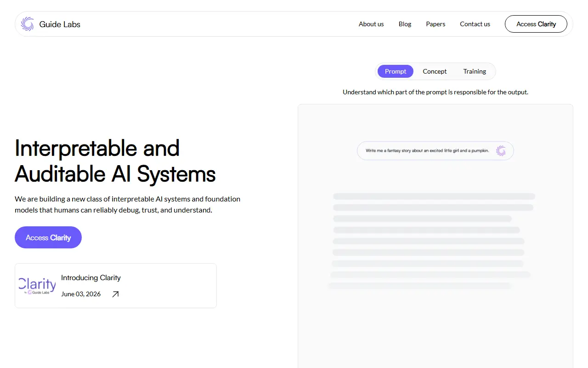Click the purple swirl icon in the prompt box
The width and height of the screenshot is (588, 368).
(501, 150)
